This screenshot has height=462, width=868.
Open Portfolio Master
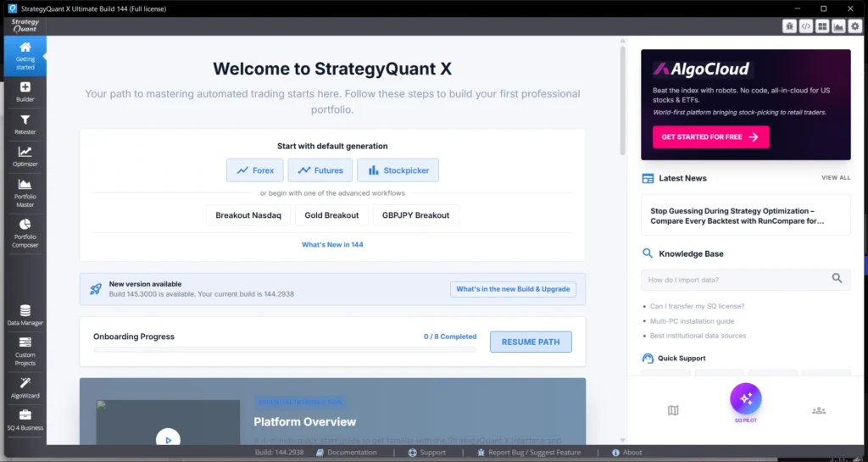25,193
